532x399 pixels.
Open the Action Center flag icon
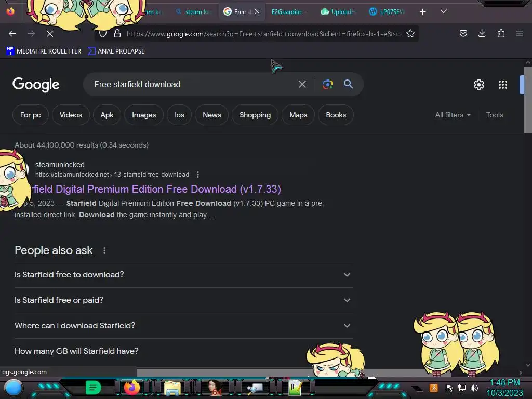click(x=449, y=388)
